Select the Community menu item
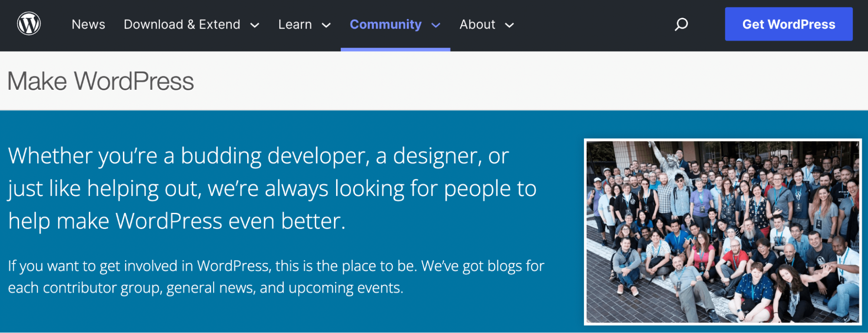Image resolution: width=868 pixels, height=333 pixels. (x=386, y=24)
